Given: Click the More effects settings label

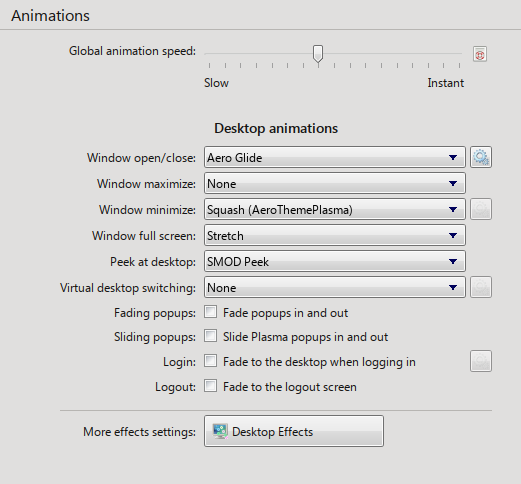Looking at the screenshot, I should coord(139,432).
